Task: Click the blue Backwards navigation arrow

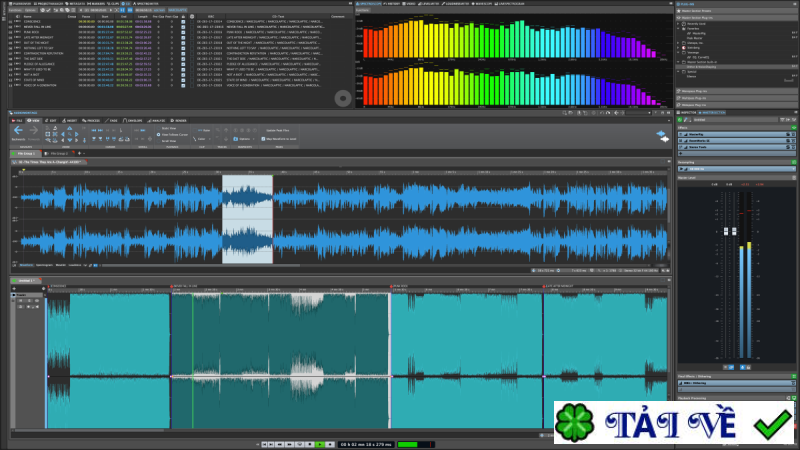Action: point(20,130)
